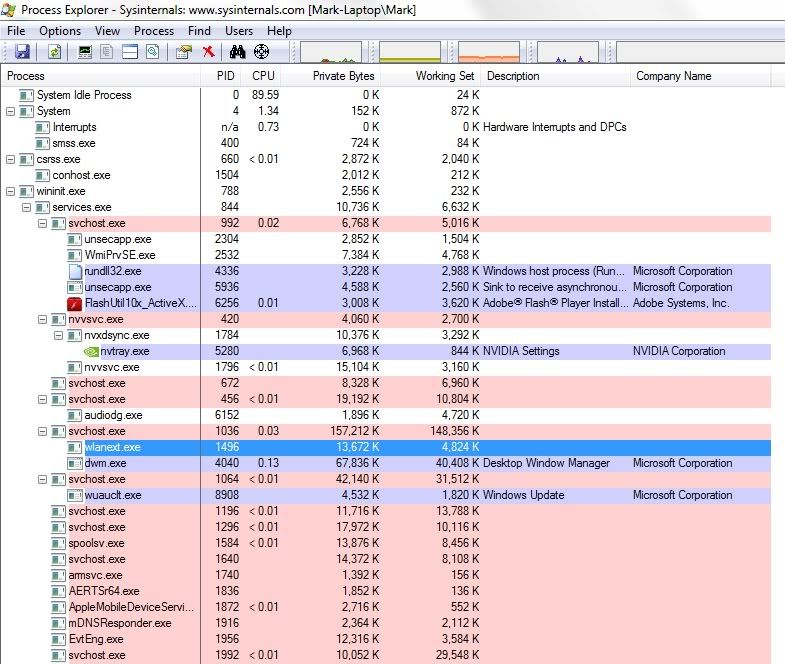The image size is (785, 664).
Task: Click the Refresh Now toolbar icon
Action: 54,52
